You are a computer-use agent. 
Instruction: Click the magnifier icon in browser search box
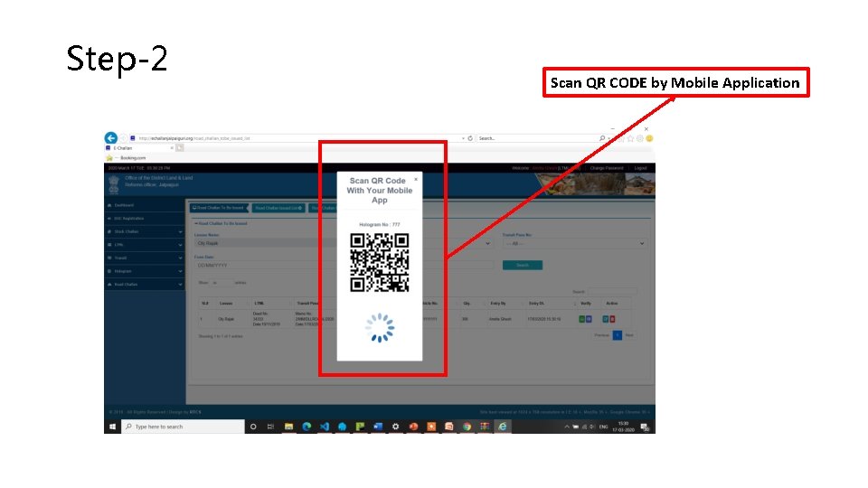click(602, 138)
